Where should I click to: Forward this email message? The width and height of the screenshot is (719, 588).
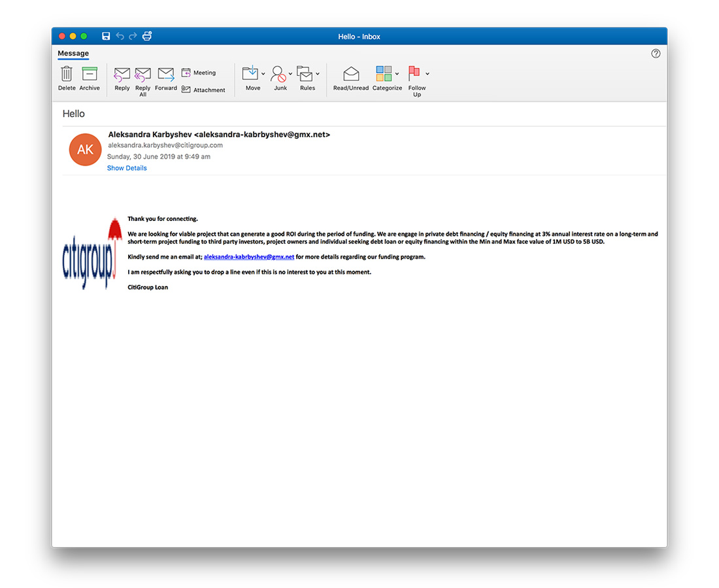pyautogui.click(x=165, y=78)
